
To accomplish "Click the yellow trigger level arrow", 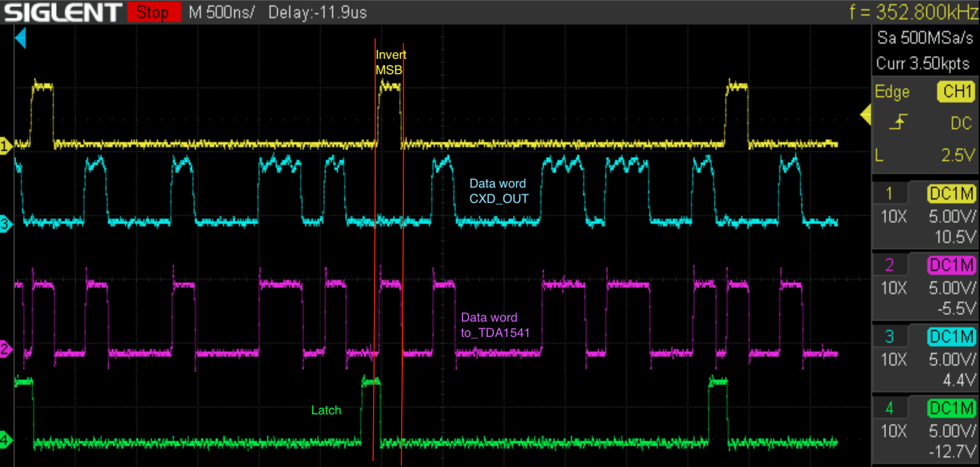I will (x=865, y=115).
